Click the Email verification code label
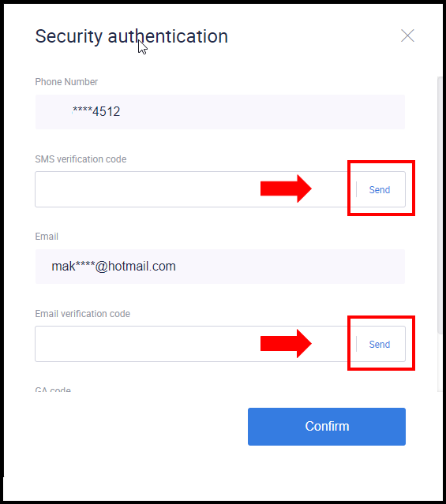 tap(83, 314)
